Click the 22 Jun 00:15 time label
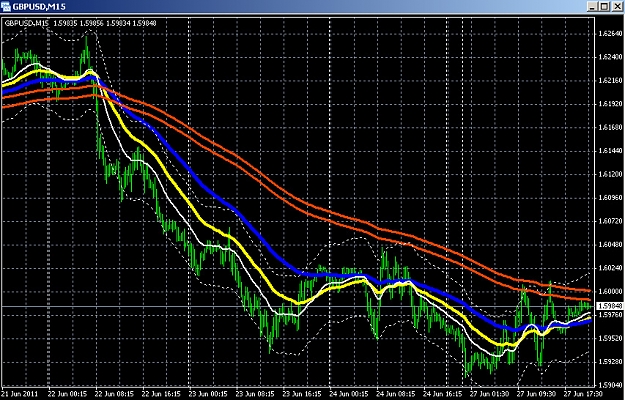The image size is (625, 400). [x=68, y=394]
